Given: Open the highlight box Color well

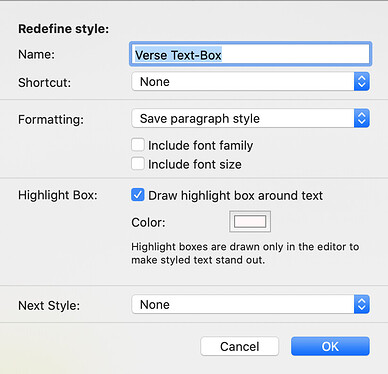Looking at the screenshot, I should (250, 221).
